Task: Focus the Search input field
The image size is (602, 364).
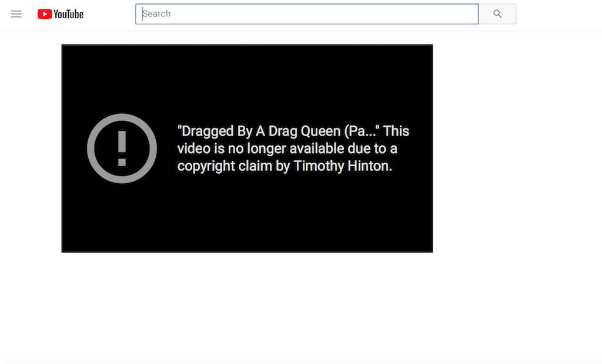Action: (x=307, y=14)
